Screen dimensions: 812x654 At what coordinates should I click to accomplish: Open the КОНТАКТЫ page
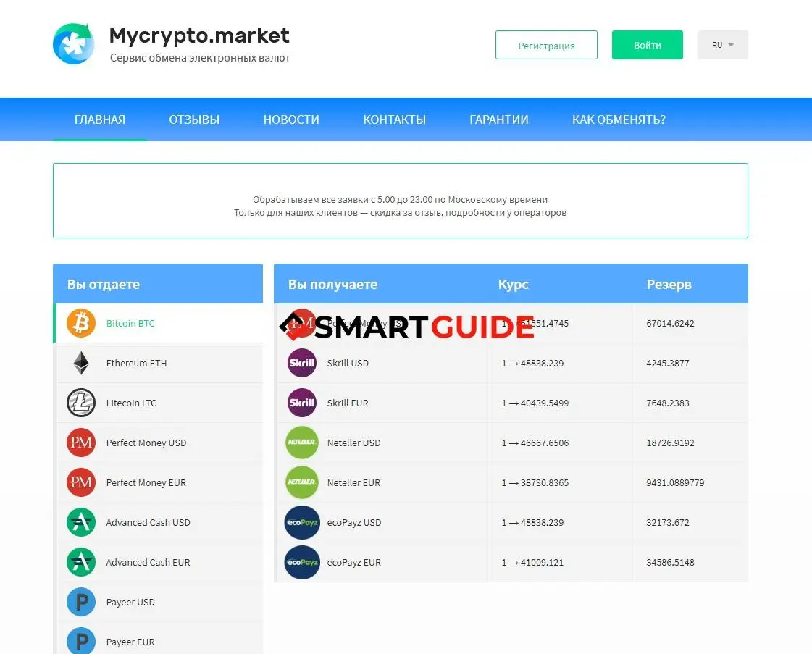pyautogui.click(x=394, y=120)
